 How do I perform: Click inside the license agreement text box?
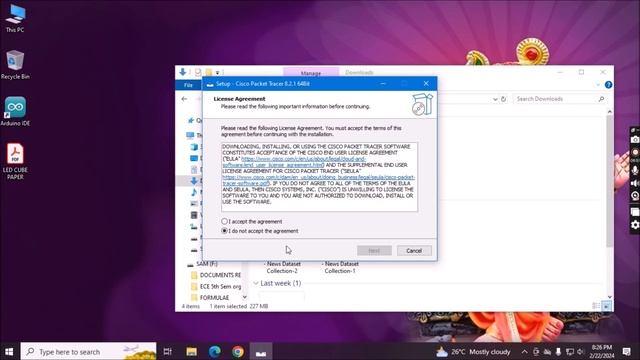(319, 177)
